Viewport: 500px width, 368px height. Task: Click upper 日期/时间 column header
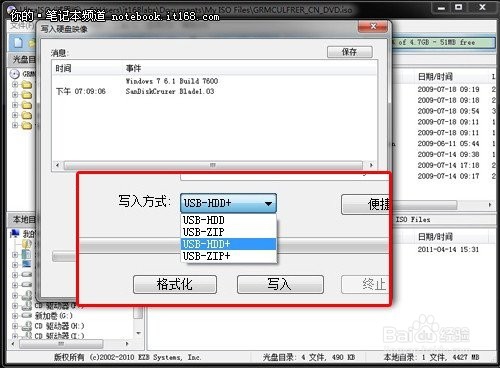[x=435, y=77]
